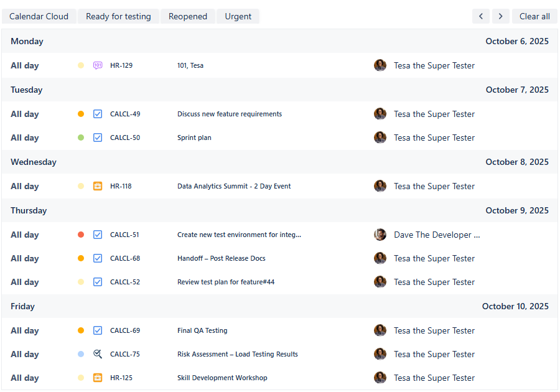Click the orange event icon for HR-118

tap(98, 186)
